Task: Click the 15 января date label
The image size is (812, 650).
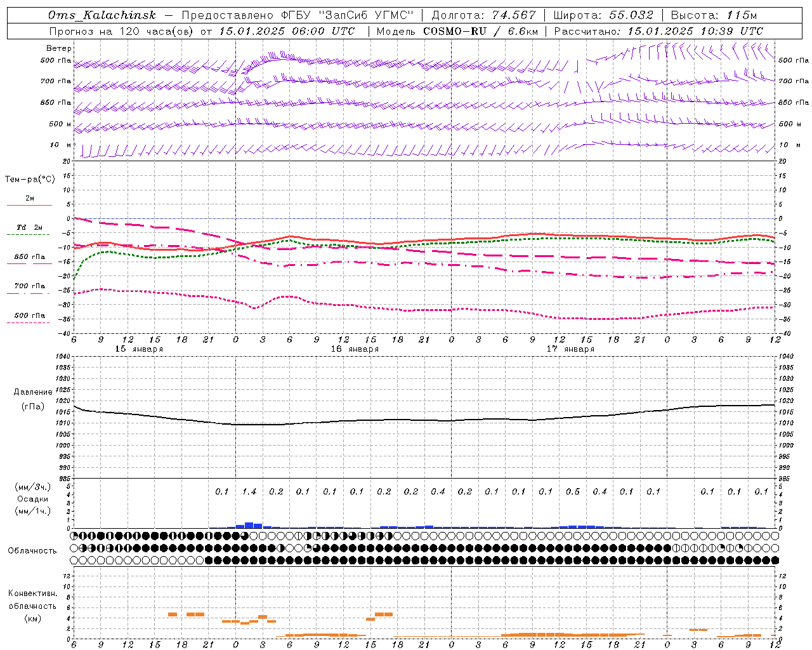Action: [x=139, y=349]
